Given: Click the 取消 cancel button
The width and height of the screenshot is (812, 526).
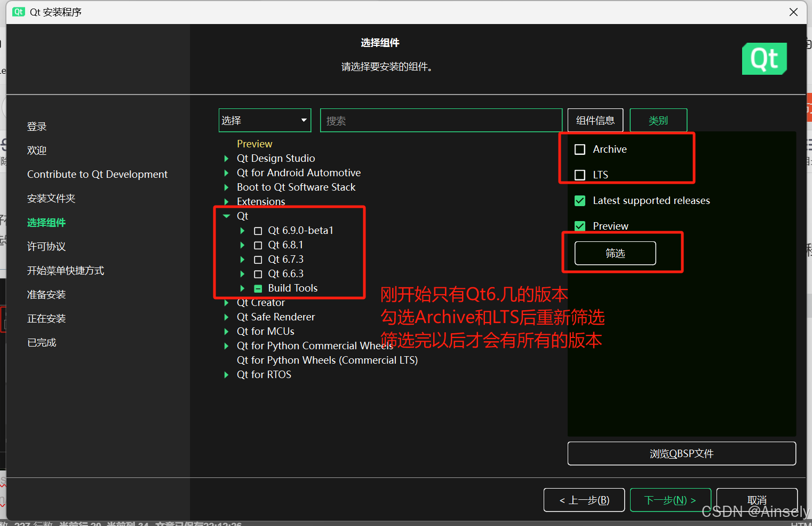Looking at the screenshot, I should (757, 500).
